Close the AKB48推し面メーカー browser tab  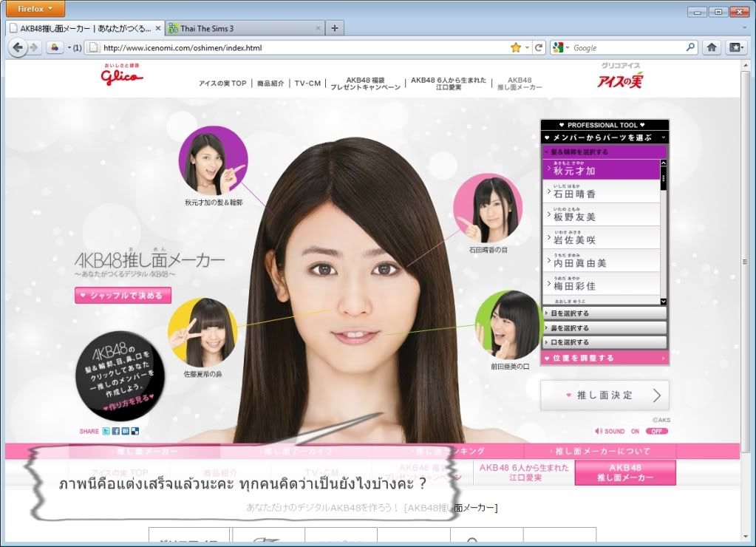pyautogui.click(x=157, y=29)
